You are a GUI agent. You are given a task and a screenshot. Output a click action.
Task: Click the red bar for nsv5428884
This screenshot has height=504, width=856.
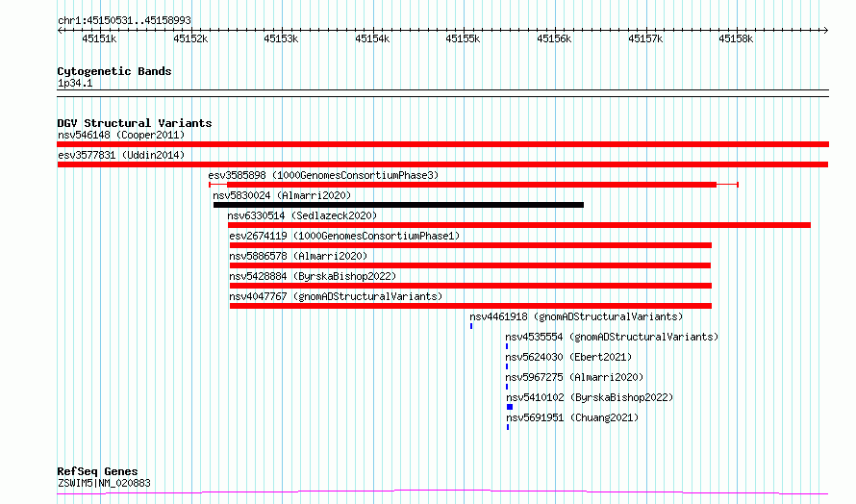(470, 286)
